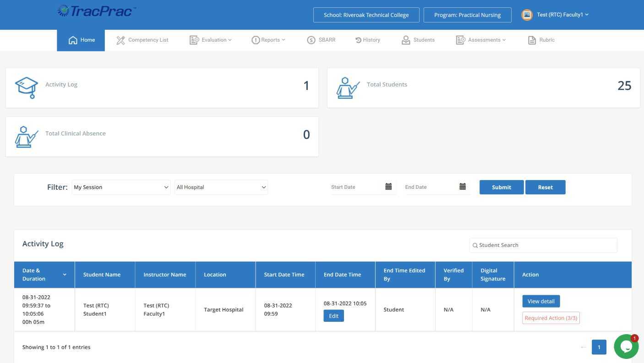Screen dimensions: 644x363
Task: Open the All Hospital dropdown
Action: 221,187
